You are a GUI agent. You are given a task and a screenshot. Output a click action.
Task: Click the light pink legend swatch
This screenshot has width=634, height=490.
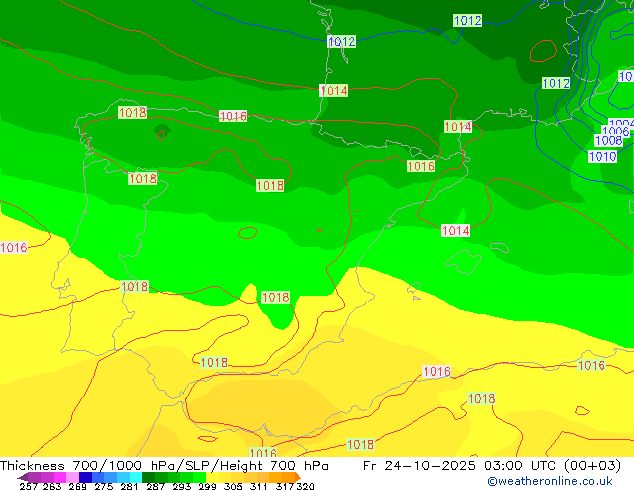click(72, 477)
